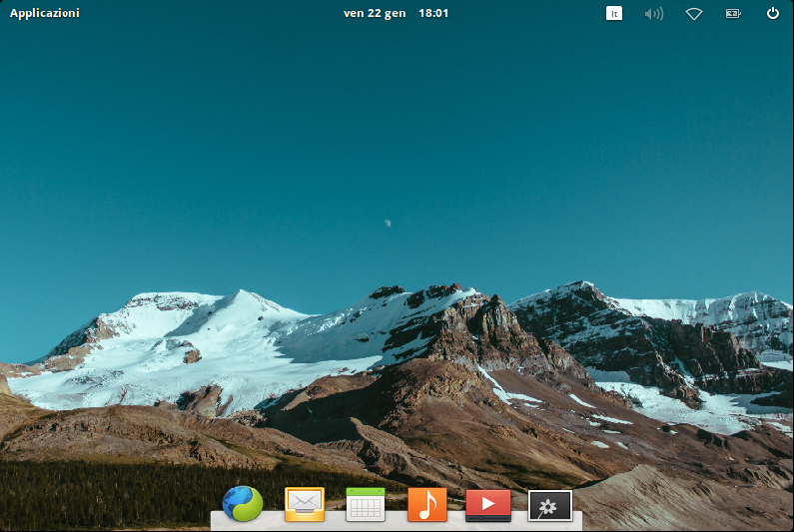
Task: Click the small moon in the wallpaper
Action: coord(388,223)
